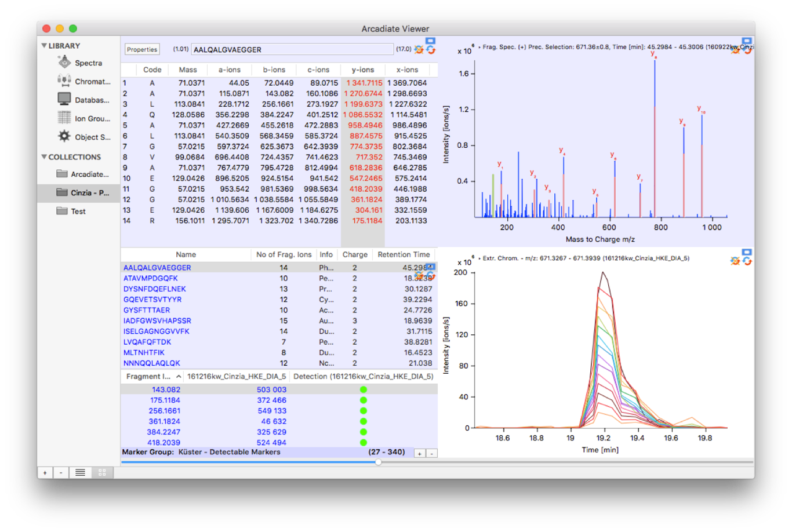The image size is (792, 532).
Task: Open Spectra in the Library sidebar
Action: click(x=88, y=63)
